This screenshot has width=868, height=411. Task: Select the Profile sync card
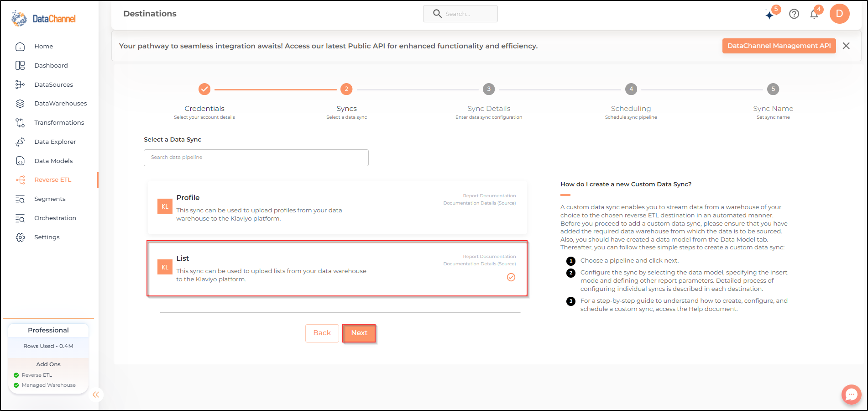pos(337,208)
